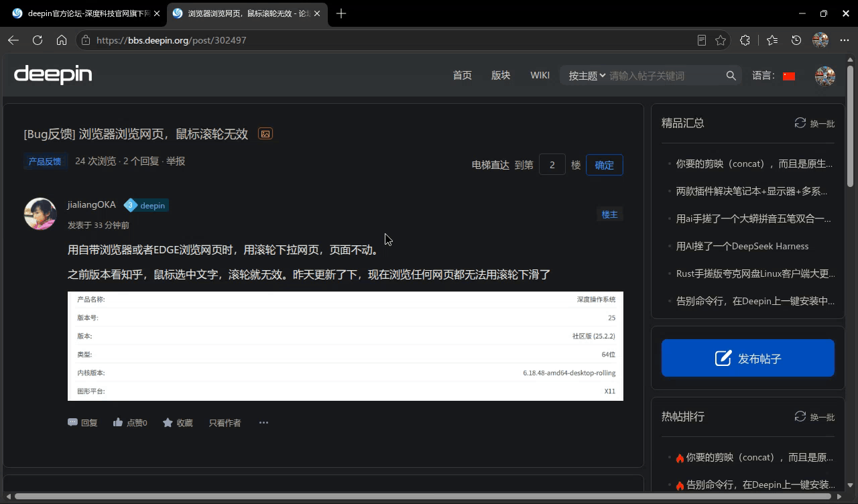Open author jialiangOKA profile name
This screenshot has height=504, width=858.
coord(92,204)
